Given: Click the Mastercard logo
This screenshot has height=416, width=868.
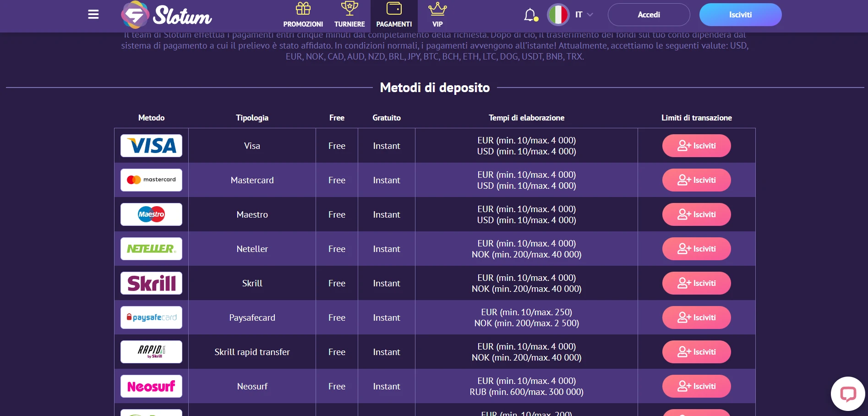Looking at the screenshot, I should pyautogui.click(x=151, y=180).
